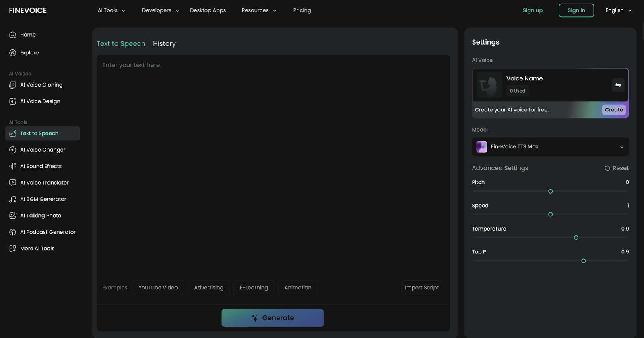Click the AI BGM Generator music icon
The image size is (644, 338).
(12, 199)
